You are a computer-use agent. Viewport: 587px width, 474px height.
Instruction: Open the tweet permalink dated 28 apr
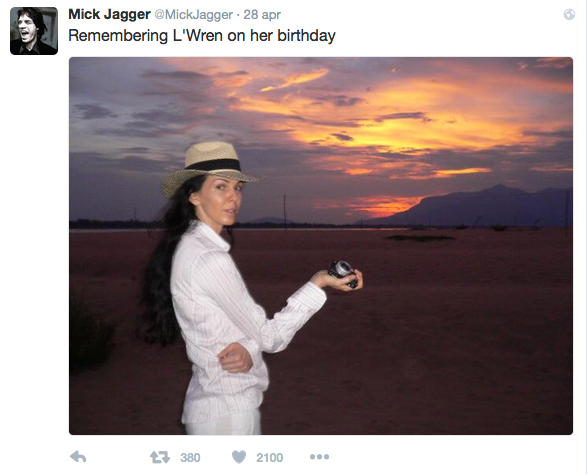pyautogui.click(x=262, y=15)
